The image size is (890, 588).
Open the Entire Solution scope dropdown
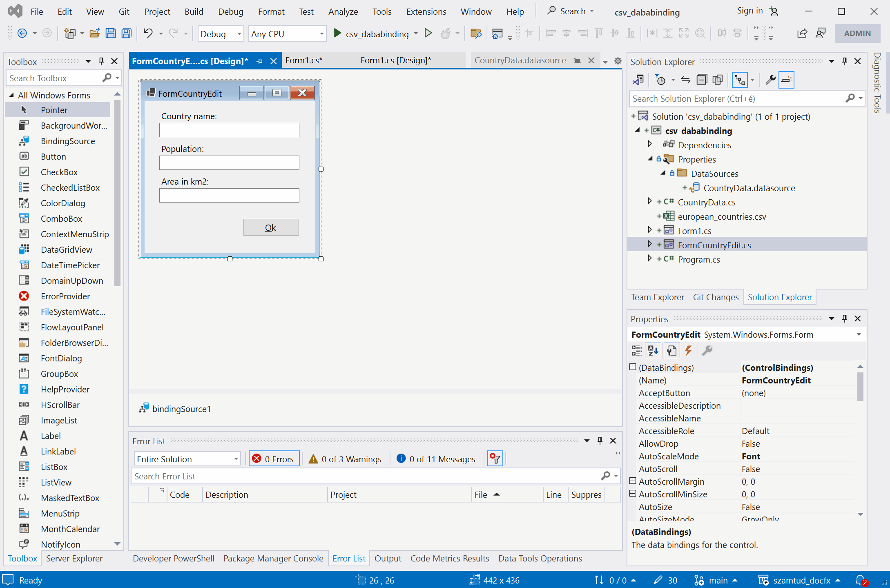[x=236, y=459]
